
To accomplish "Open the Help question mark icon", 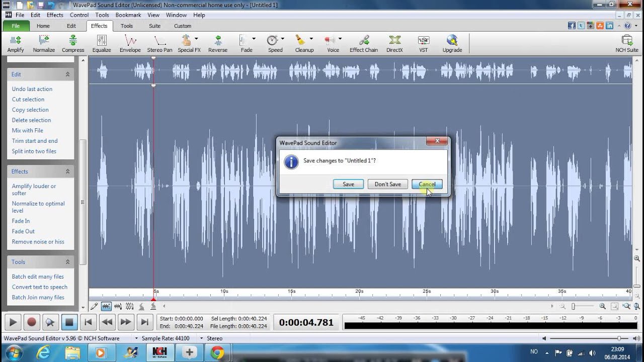I will click(627, 26).
